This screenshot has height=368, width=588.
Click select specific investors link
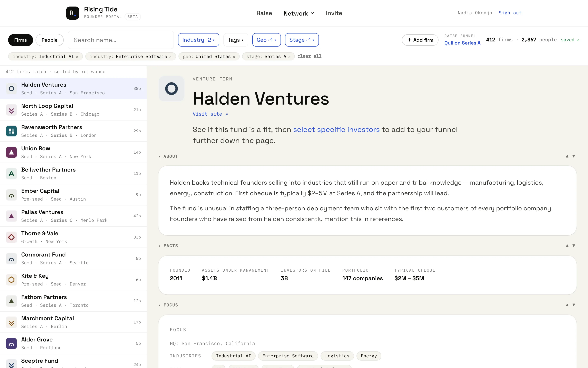click(336, 129)
